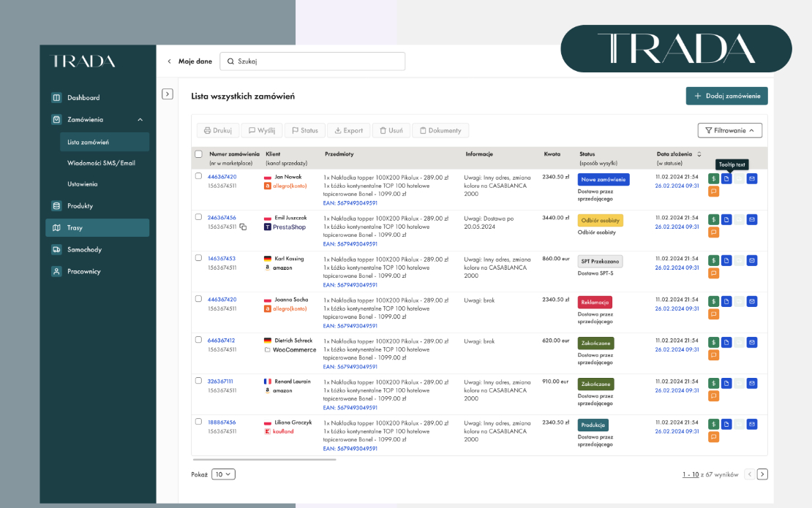Select the checkbox for Jan Nowak's order
The image size is (812, 508).
coord(198,176)
